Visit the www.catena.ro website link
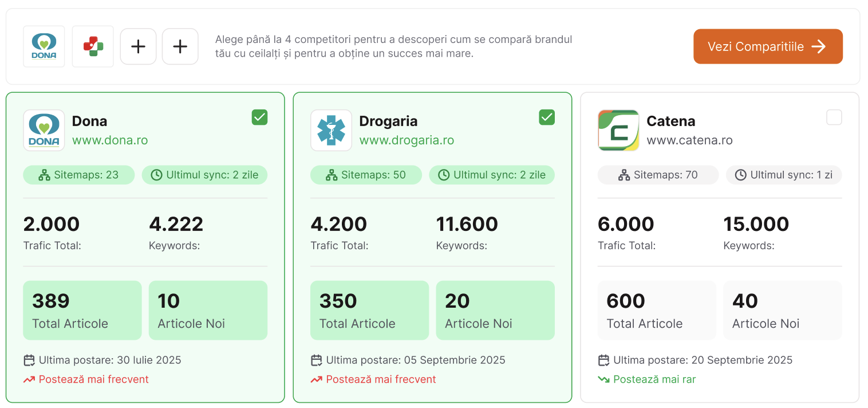Screen dimensions: 868x408 (x=689, y=140)
